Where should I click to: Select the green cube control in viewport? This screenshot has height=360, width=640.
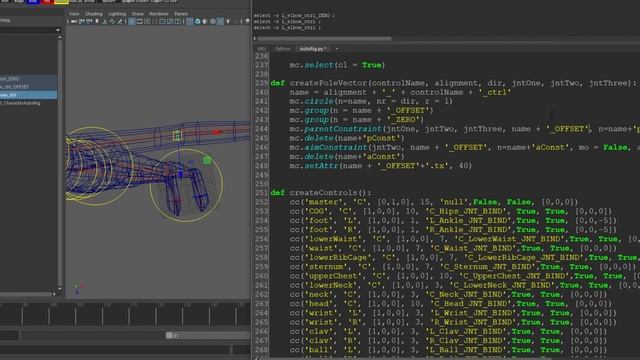[x=207, y=160]
